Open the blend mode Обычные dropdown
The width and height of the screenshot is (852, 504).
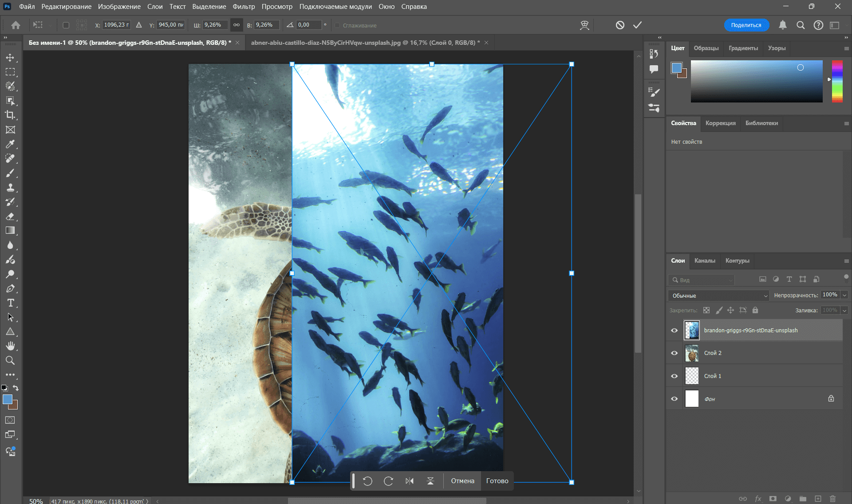pos(718,295)
